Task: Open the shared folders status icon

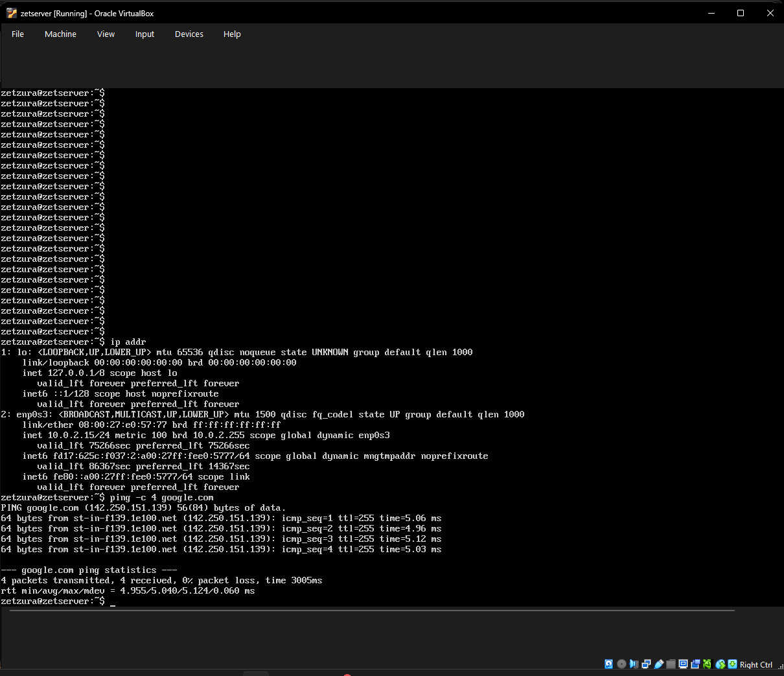Action: (x=671, y=664)
